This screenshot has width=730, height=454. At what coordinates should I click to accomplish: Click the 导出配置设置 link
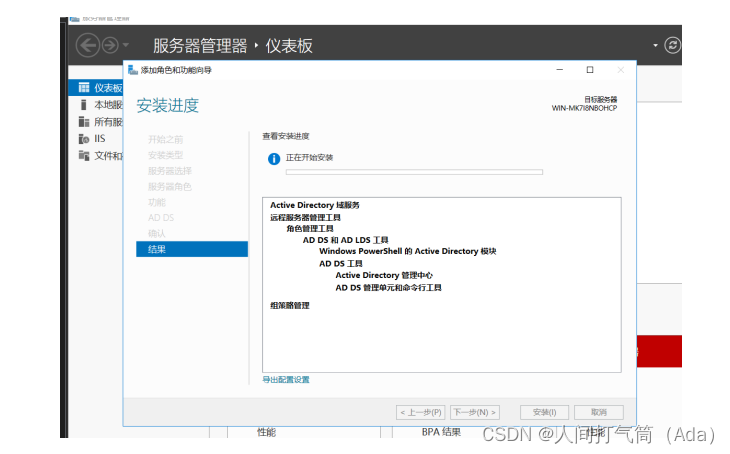(286, 379)
